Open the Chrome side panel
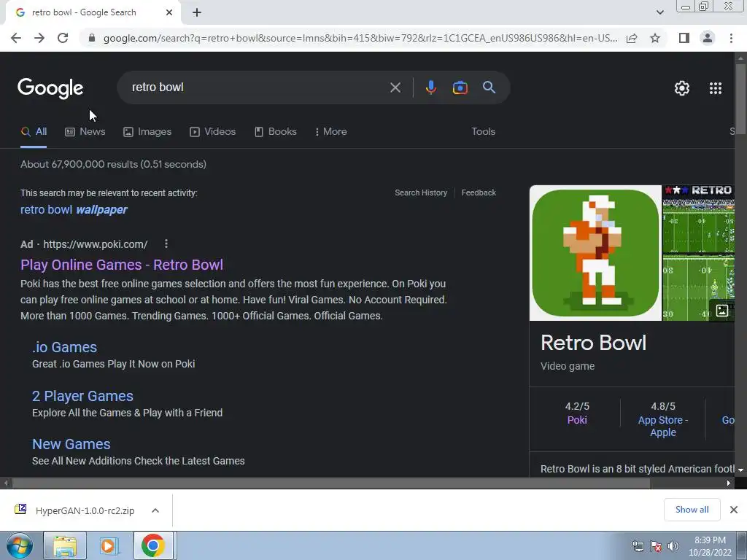Viewport: 747px width, 560px height. pos(684,38)
